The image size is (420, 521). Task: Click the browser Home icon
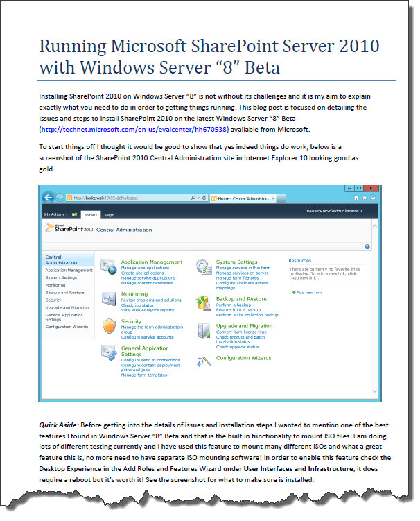pyautogui.click(x=356, y=198)
